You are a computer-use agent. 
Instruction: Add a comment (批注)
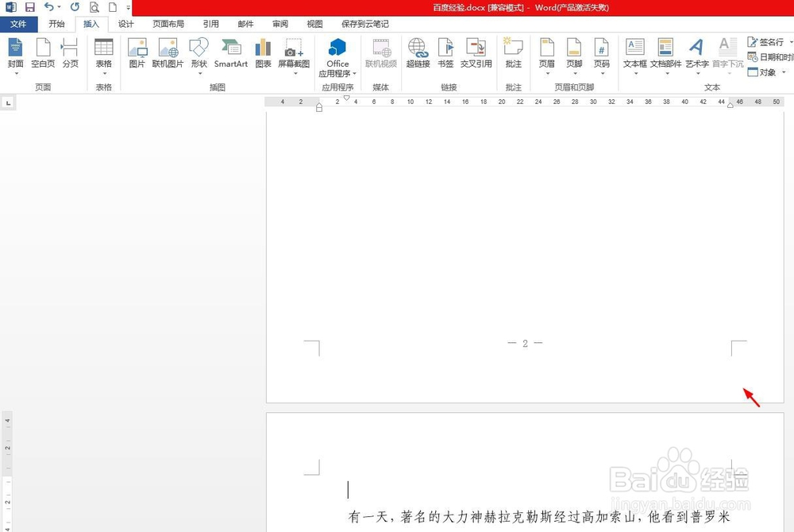pos(514,54)
